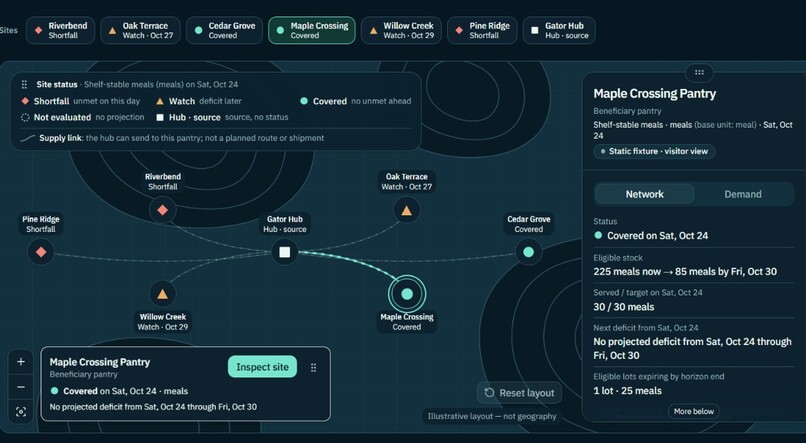This screenshot has width=806, height=443.
Task: Click the Riverbend Shortfall map label
Action: 162,181
